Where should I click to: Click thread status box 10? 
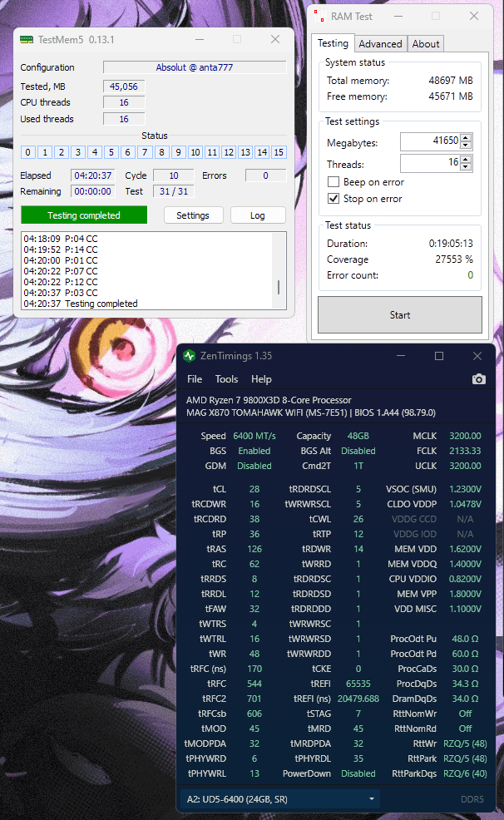[195, 152]
